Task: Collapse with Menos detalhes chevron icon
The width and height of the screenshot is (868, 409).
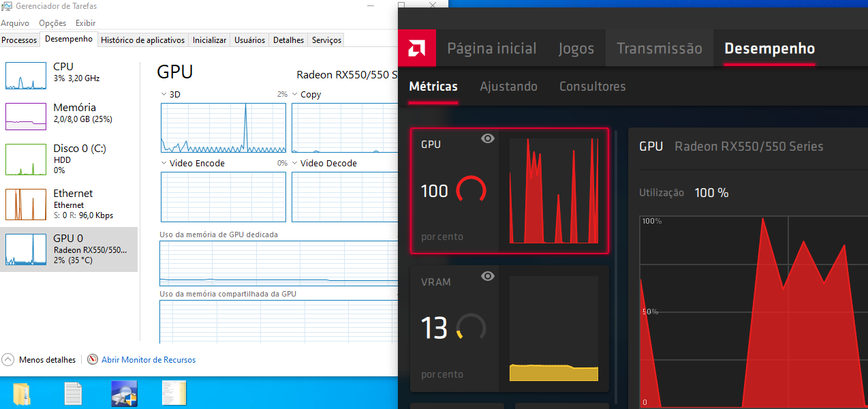Action: click(x=8, y=359)
